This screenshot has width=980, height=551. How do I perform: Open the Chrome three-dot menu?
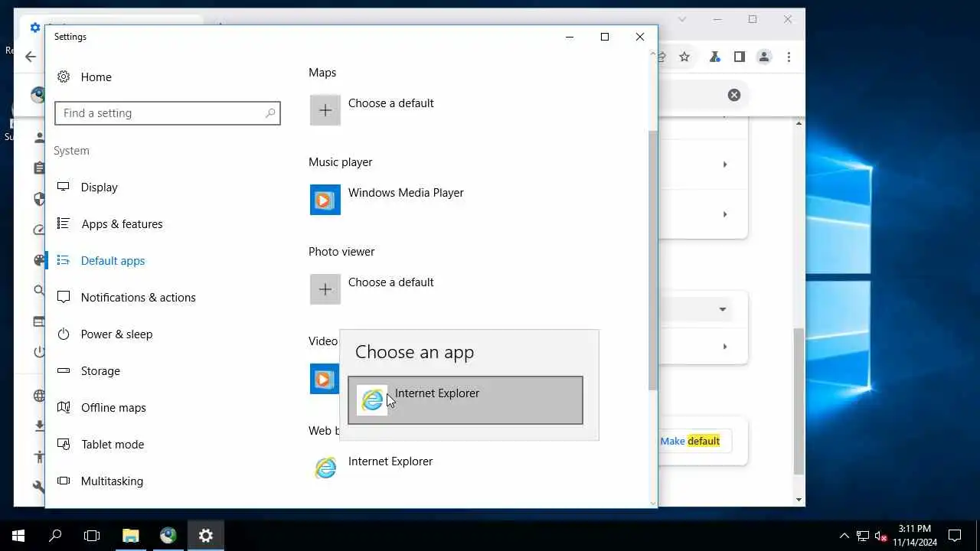(788, 57)
